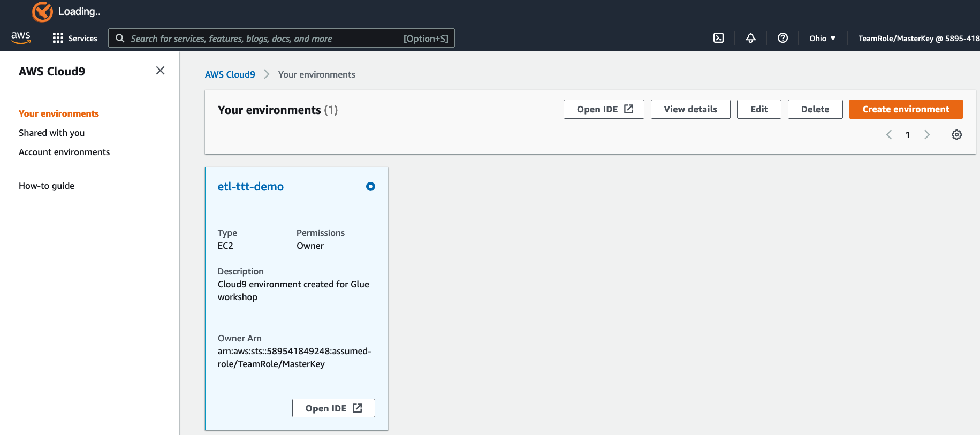Open the How-to guide link
The width and height of the screenshot is (980, 435).
coord(47,186)
